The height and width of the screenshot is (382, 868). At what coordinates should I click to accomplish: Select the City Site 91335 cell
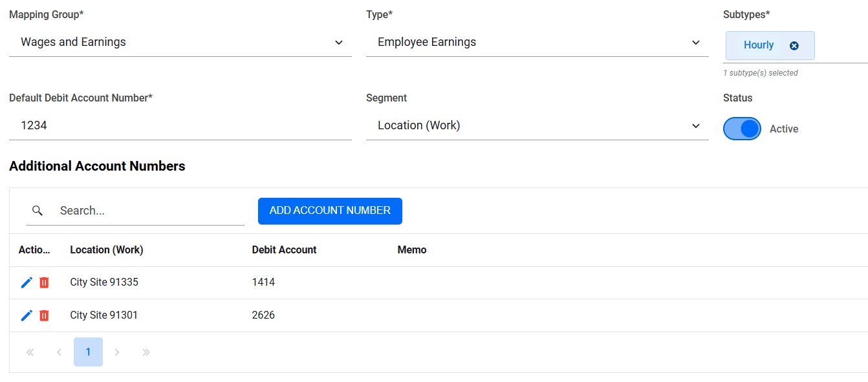point(104,282)
